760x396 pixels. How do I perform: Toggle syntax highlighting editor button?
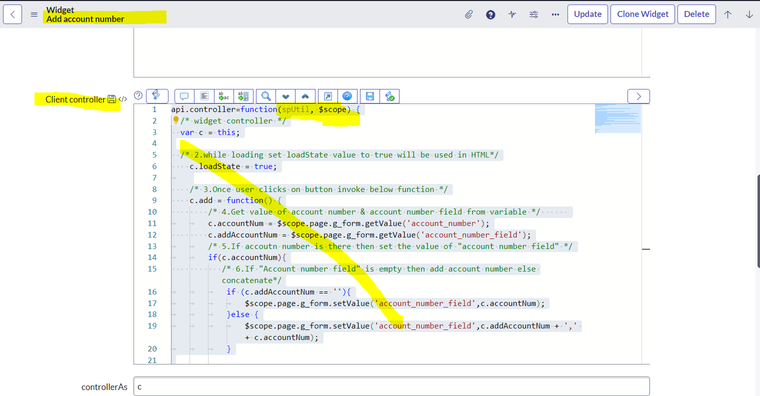157,96
